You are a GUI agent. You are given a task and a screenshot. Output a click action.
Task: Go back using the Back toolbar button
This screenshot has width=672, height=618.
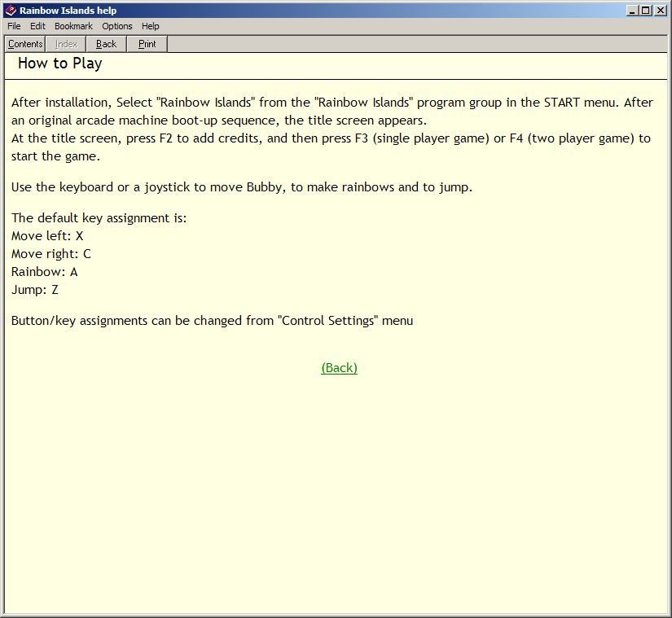106,44
